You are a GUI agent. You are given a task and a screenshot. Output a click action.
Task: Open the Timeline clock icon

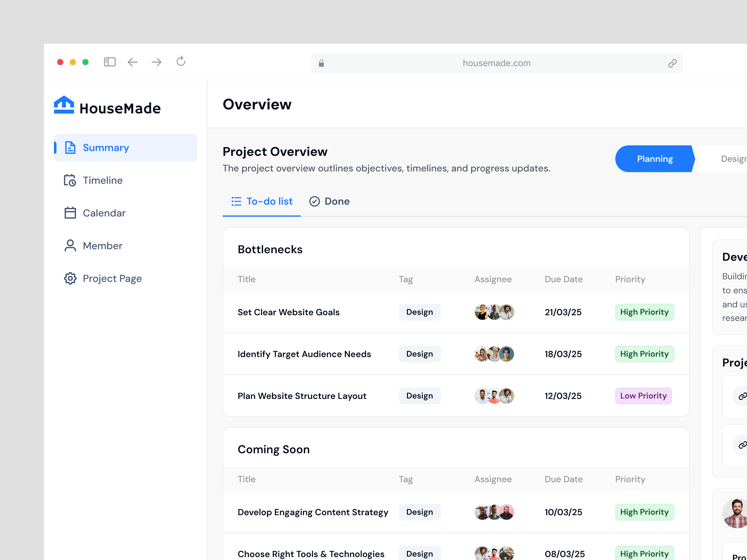70,180
